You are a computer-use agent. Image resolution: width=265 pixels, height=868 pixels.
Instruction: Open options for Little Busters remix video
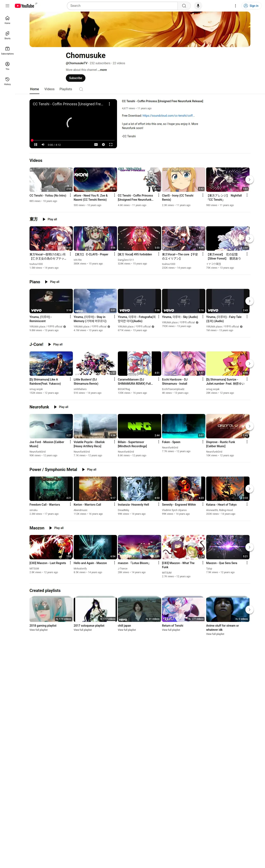tap(115, 379)
